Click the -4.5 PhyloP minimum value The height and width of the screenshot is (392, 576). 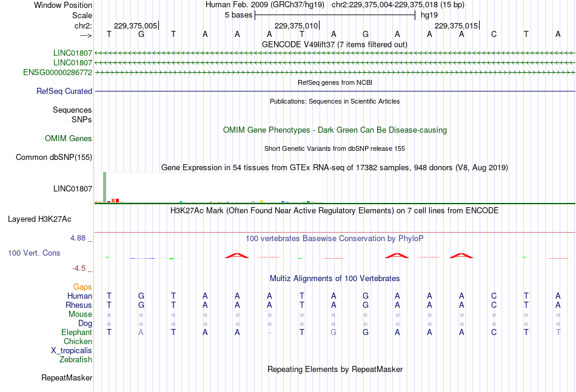tap(79, 268)
